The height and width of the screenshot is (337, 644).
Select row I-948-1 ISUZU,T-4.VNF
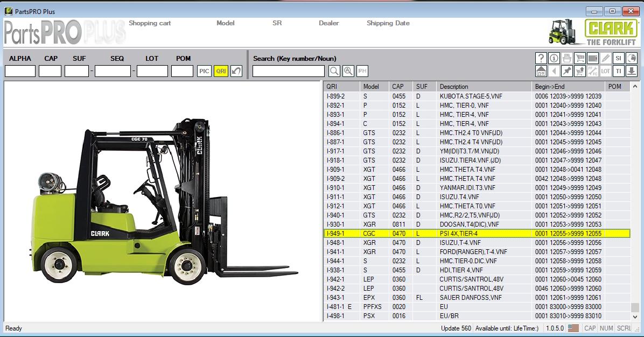[x=477, y=243]
